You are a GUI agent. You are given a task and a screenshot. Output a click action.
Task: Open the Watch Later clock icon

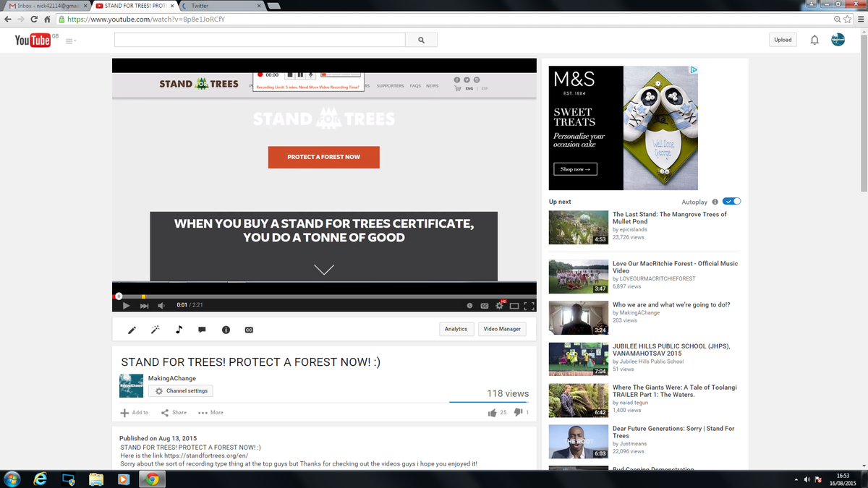point(469,305)
